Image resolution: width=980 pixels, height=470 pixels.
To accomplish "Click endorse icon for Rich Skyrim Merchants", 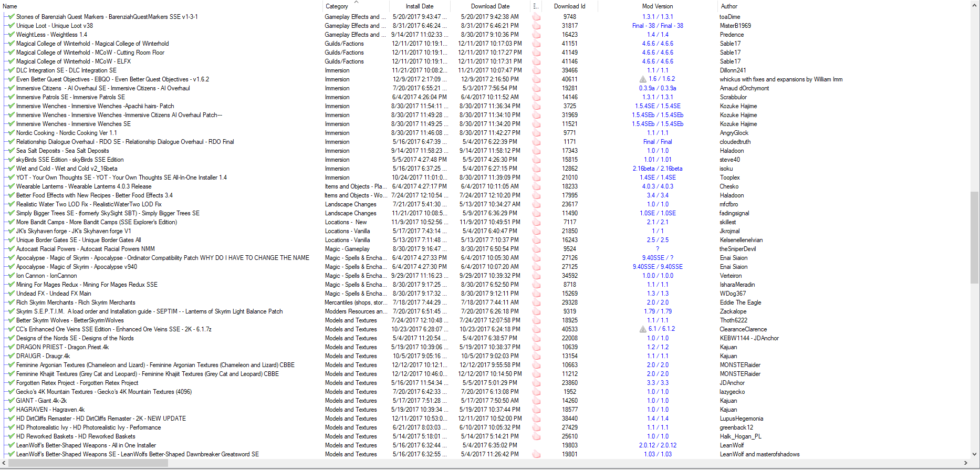I will coord(536,302).
